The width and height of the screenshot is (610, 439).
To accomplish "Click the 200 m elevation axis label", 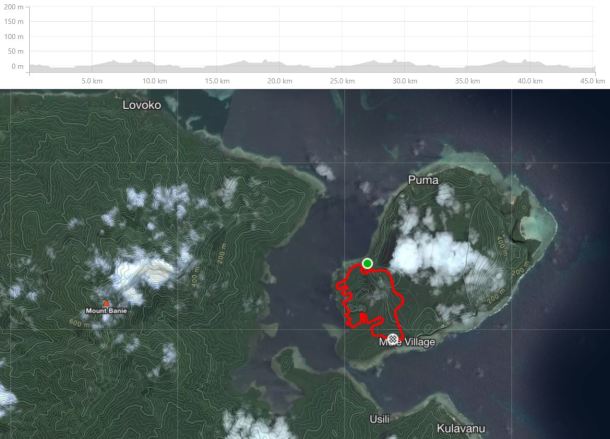I will pos(14,6).
